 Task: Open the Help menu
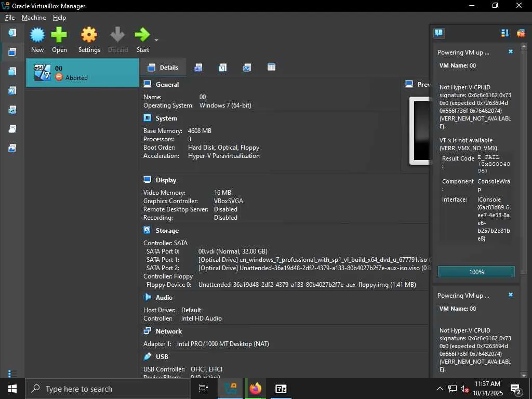[59, 18]
